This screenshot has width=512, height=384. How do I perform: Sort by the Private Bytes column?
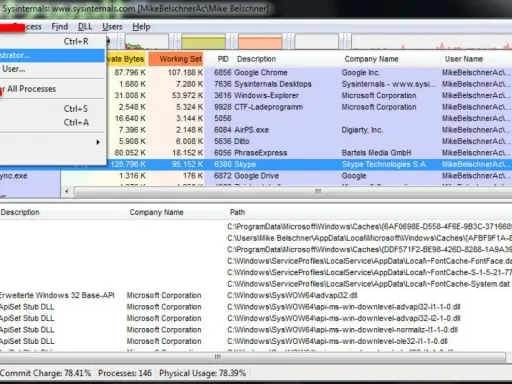(x=126, y=59)
